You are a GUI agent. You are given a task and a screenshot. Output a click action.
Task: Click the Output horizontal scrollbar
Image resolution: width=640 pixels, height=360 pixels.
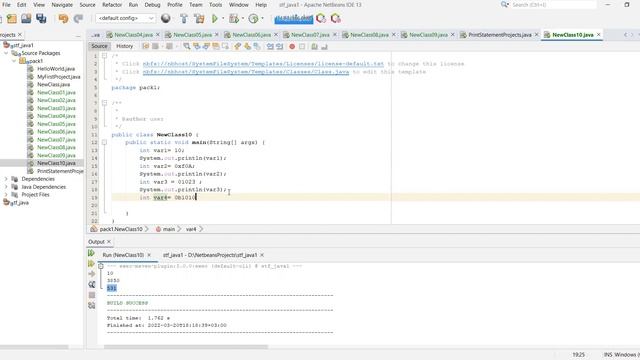(x=186, y=347)
